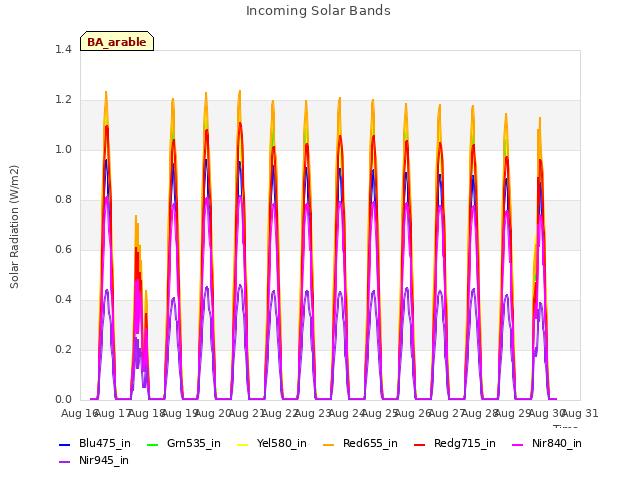The width and height of the screenshot is (640, 480).
Task: Click the 0.0 y-axis tick label
Action: 63,400
